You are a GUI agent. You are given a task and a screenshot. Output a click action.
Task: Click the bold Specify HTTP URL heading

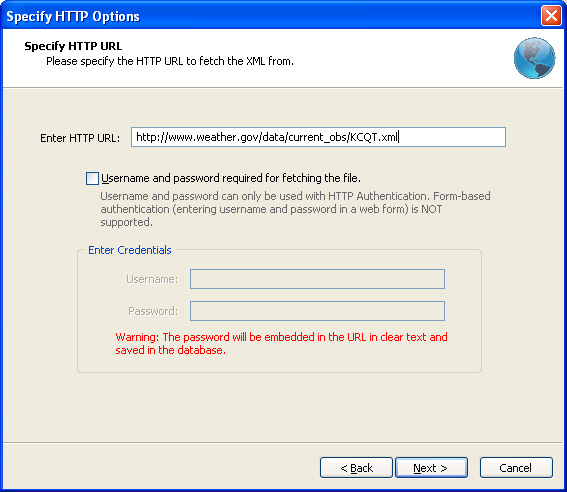73,46
